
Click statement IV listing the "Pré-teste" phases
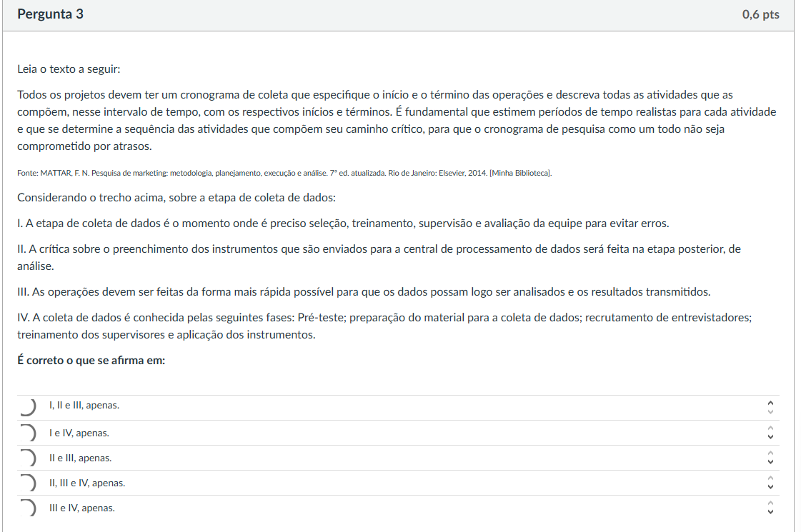coord(384,326)
